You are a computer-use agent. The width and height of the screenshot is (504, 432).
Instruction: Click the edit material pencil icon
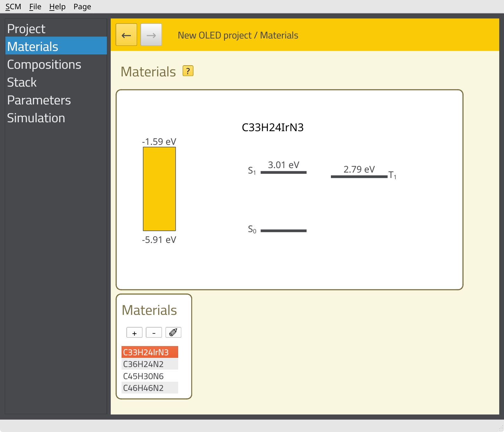[173, 333]
